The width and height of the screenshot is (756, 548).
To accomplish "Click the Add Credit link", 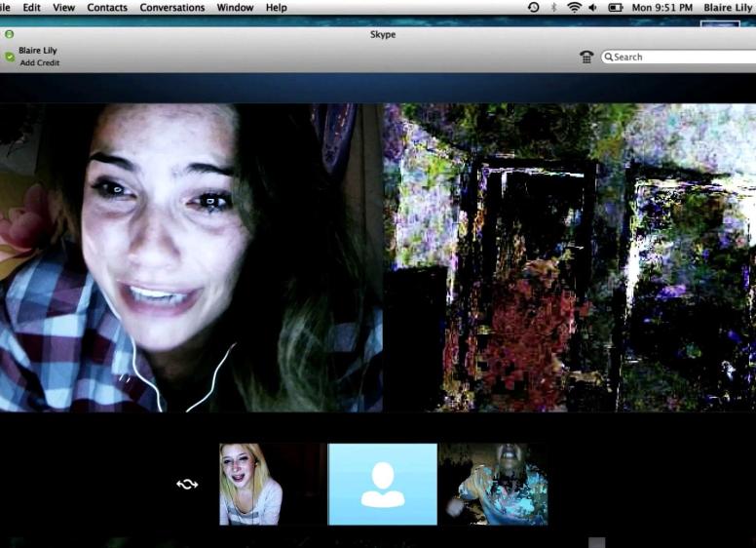I will point(40,62).
